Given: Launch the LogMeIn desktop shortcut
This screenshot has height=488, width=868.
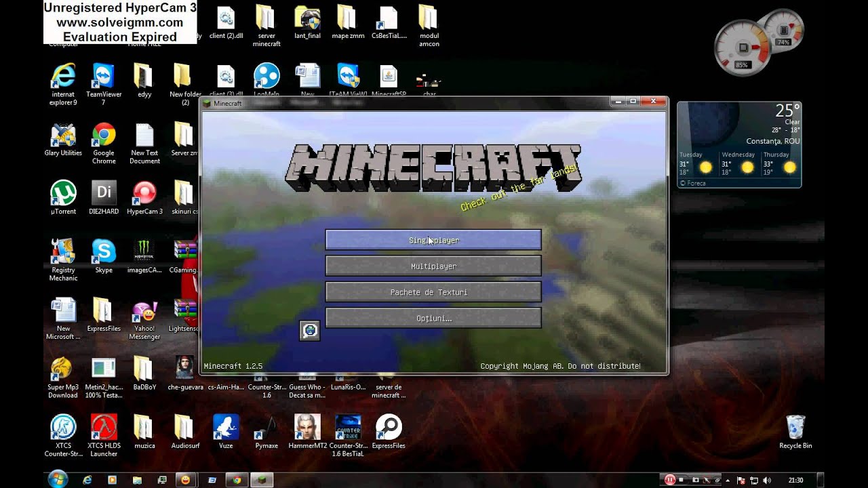Looking at the screenshot, I should 267,80.
